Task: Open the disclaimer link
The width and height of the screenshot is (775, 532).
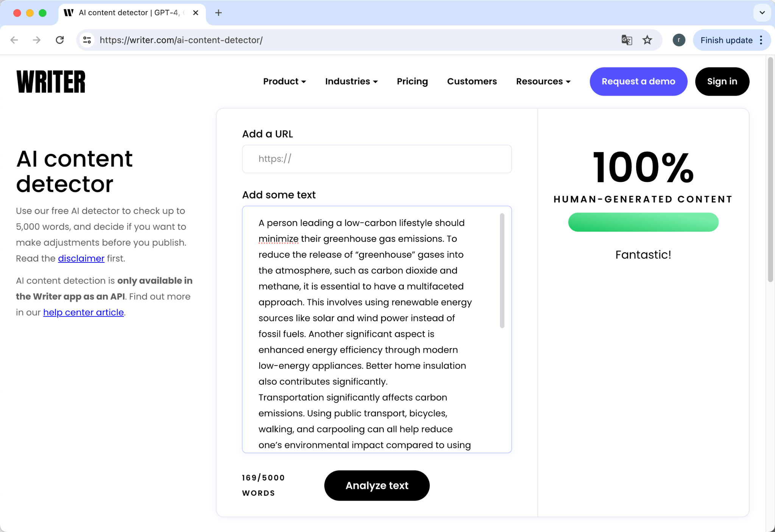Action: coord(81,258)
